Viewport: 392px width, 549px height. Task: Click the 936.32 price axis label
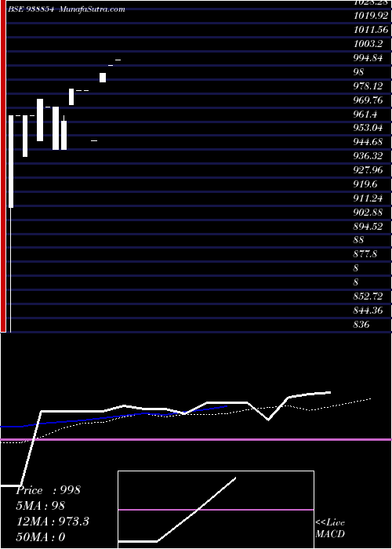pyautogui.click(x=368, y=156)
